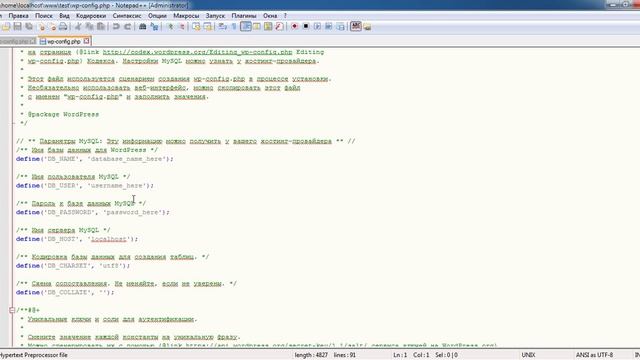Open the Поиск menu
Screen dimensions: 640x360
[x=44, y=16]
